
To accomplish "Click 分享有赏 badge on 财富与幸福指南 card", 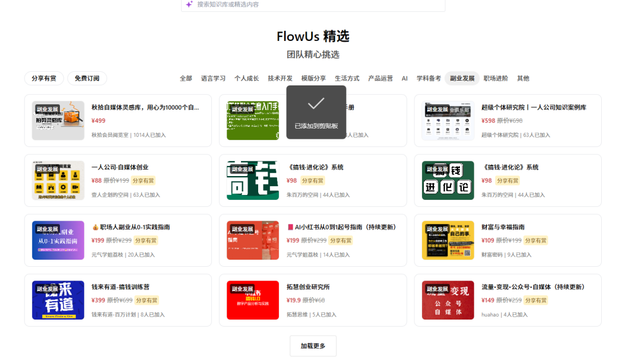I will (535, 241).
